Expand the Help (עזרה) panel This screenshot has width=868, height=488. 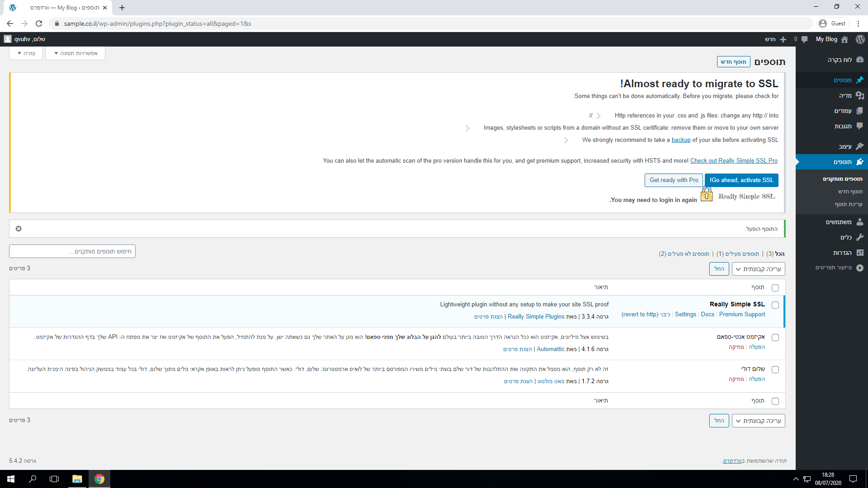click(26, 53)
